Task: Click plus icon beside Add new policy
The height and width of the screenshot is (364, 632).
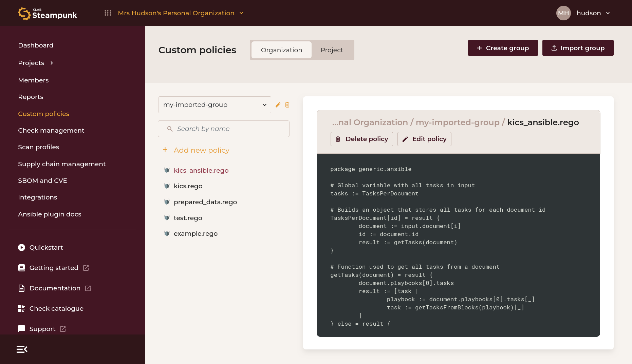Action: (x=165, y=150)
